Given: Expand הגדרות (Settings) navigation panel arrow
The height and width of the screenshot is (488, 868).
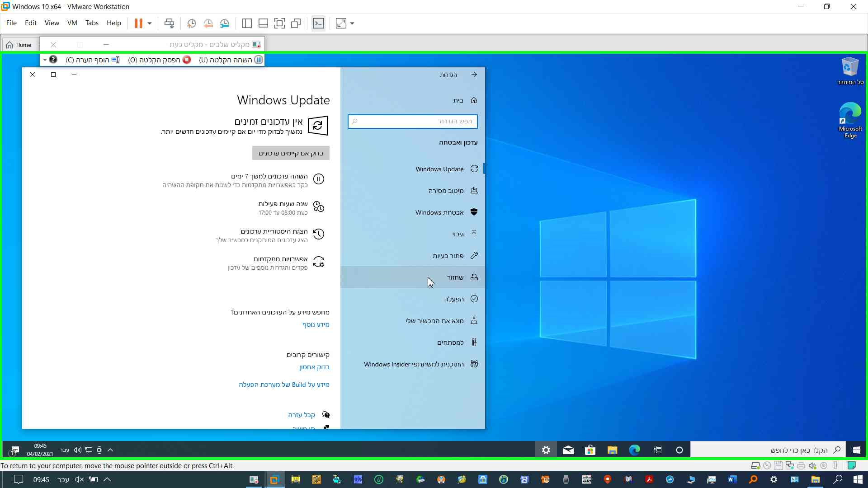Looking at the screenshot, I should pyautogui.click(x=474, y=74).
